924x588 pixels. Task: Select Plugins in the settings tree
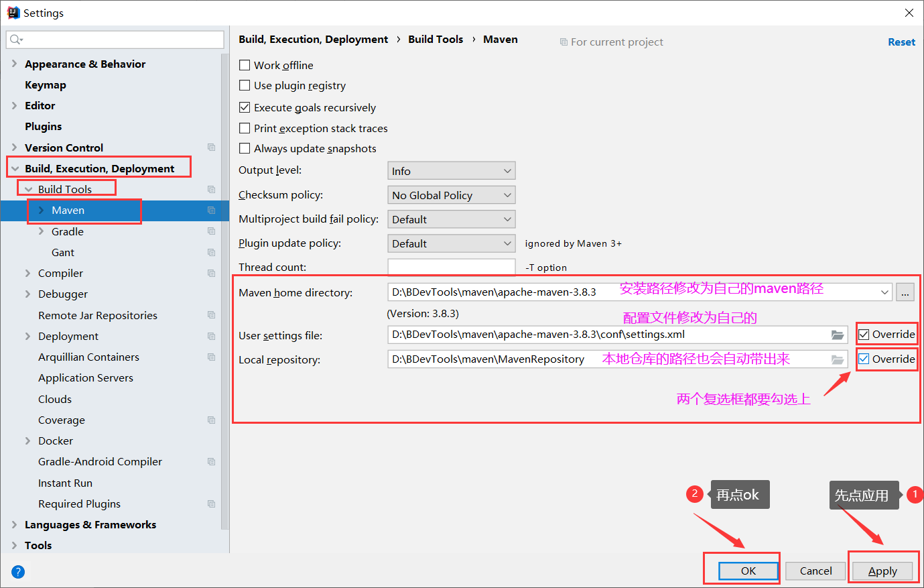[44, 126]
